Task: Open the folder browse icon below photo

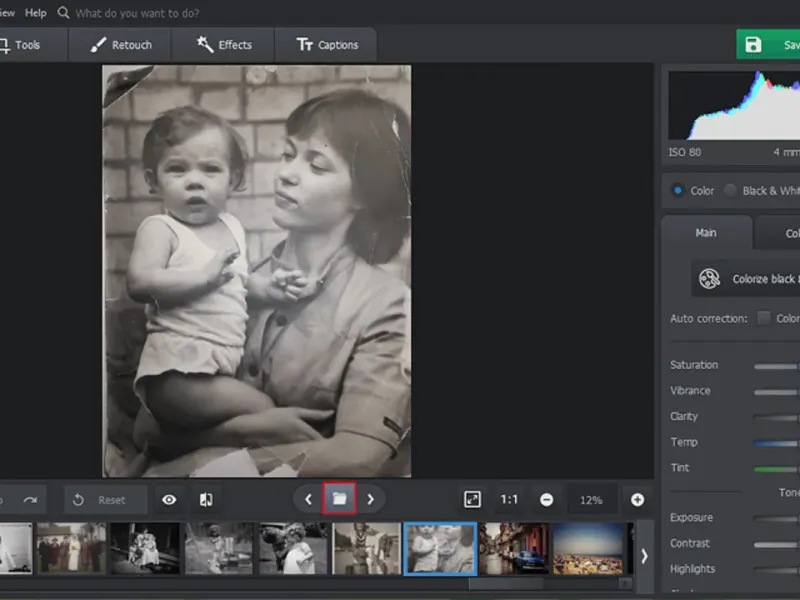Action: [x=339, y=499]
